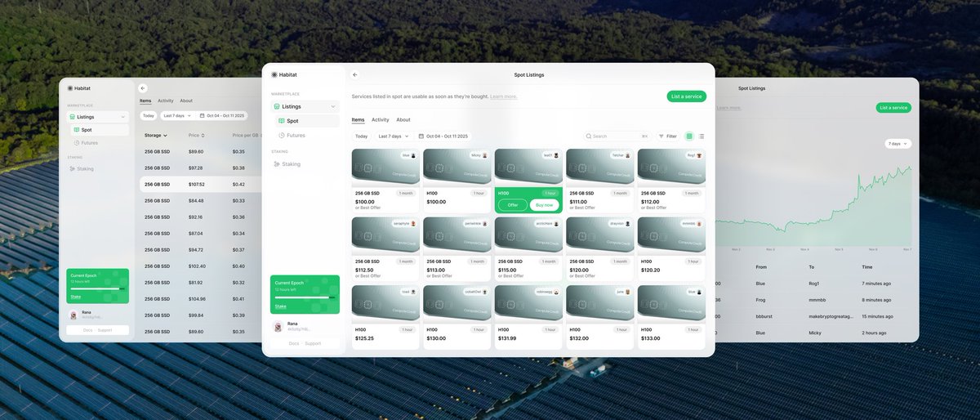Viewport: 980px width, 420px height.
Task: Click the Today button in left window
Action: click(148, 115)
